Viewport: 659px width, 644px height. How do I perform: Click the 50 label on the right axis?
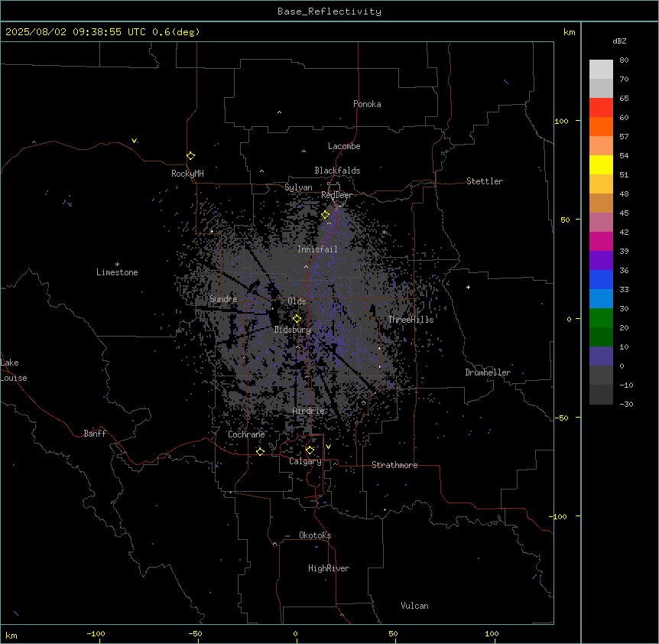pos(565,220)
